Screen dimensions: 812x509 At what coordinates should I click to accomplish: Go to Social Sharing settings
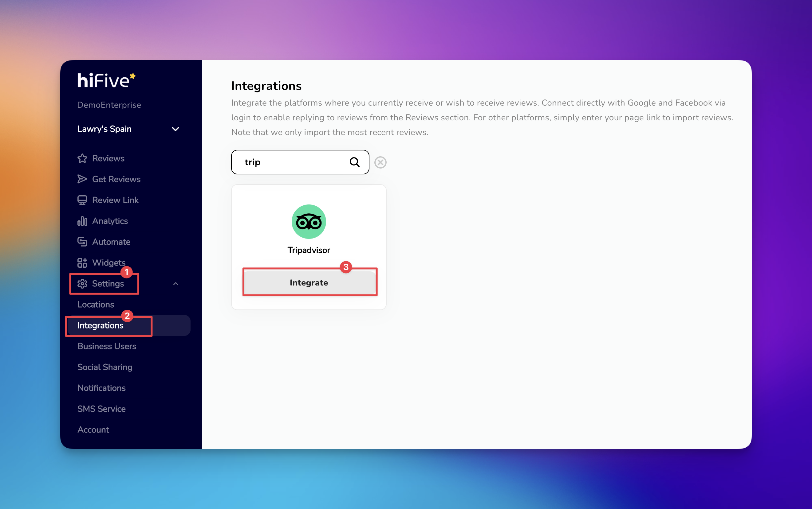(104, 367)
